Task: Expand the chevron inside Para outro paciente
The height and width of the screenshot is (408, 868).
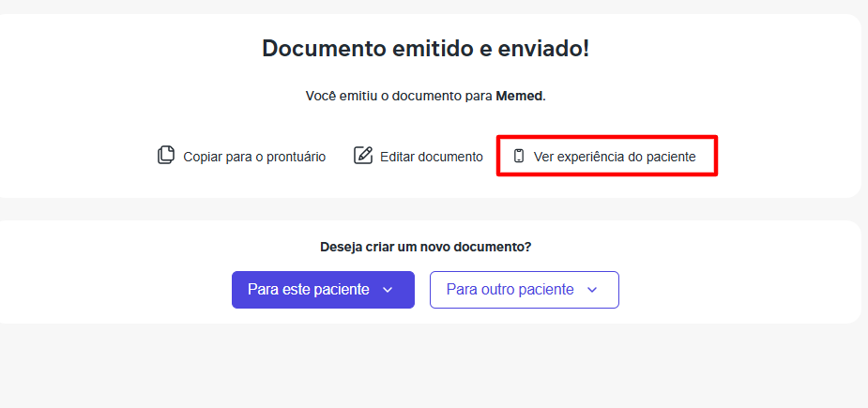Action: (x=592, y=290)
